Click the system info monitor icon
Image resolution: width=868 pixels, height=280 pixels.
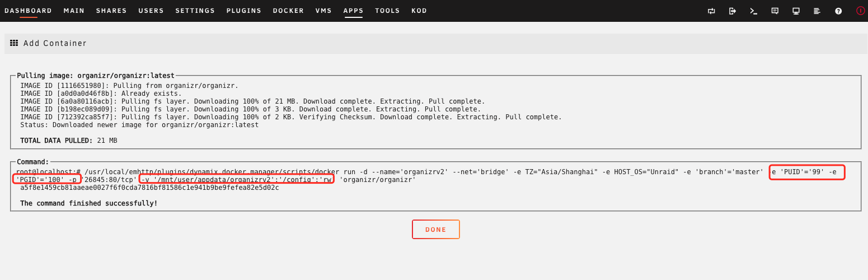(x=796, y=11)
